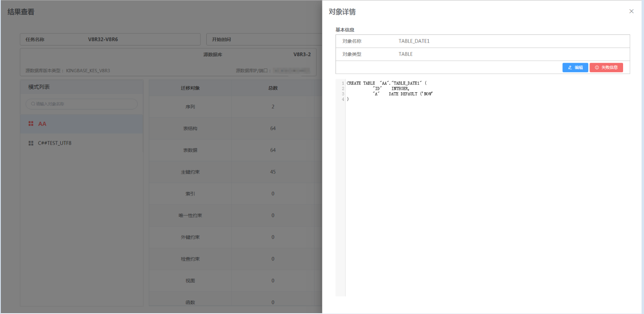The image size is (644, 314).
Task: Select the 检查约束 row label
Action: coord(190,259)
